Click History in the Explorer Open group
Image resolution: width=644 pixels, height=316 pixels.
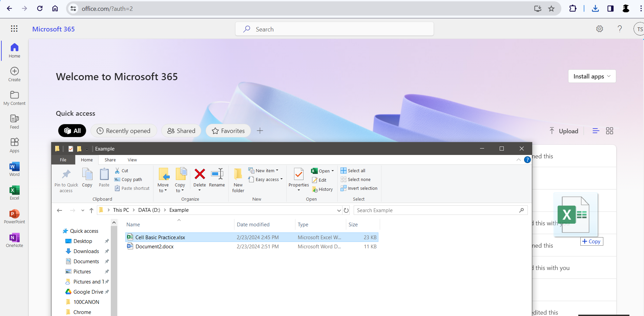click(323, 189)
